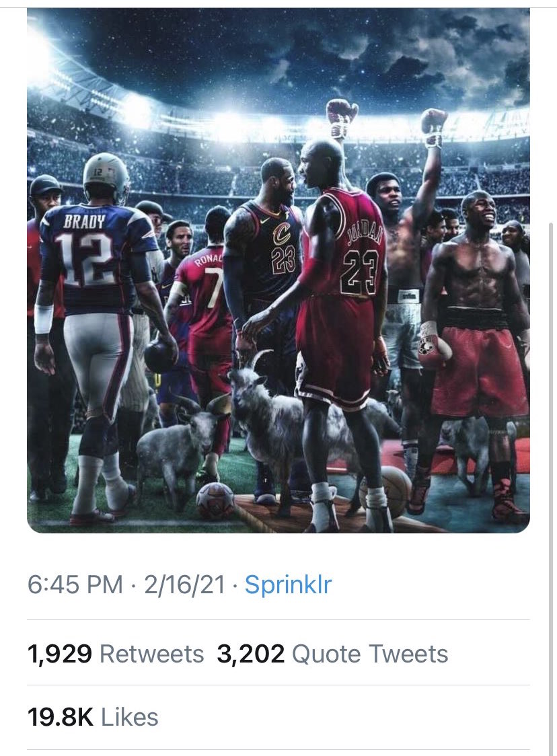Click the soccer ball on grass
Image resolution: width=557 pixels, height=756 pixels.
[215, 500]
